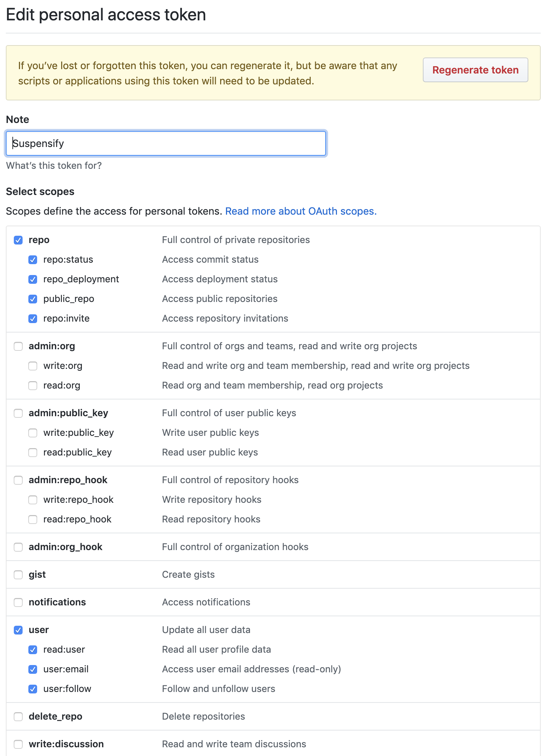The width and height of the screenshot is (548, 756).
Task: Enable the write:discussion scope checkbox
Action: (x=18, y=744)
